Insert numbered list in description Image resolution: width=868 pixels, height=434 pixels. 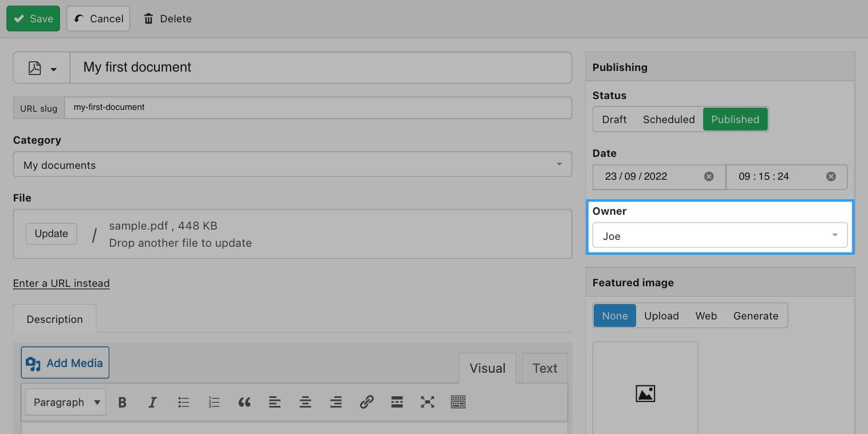[x=214, y=403]
